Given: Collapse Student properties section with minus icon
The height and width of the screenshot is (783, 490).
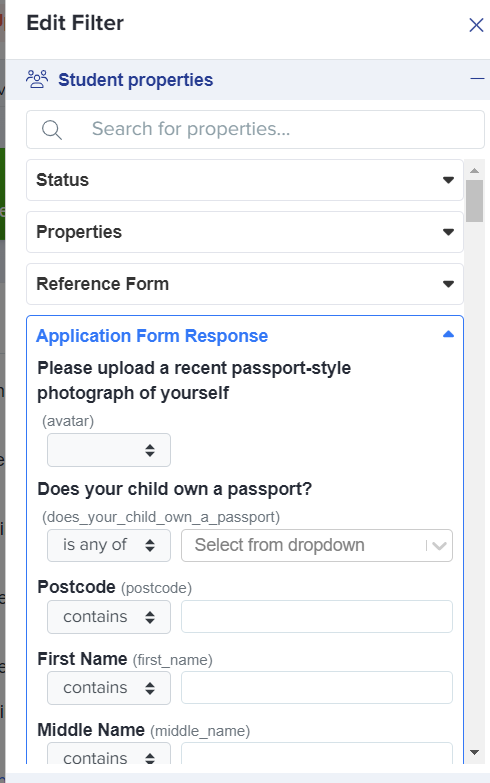Looking at the screenshot, I should pos(477,79).
